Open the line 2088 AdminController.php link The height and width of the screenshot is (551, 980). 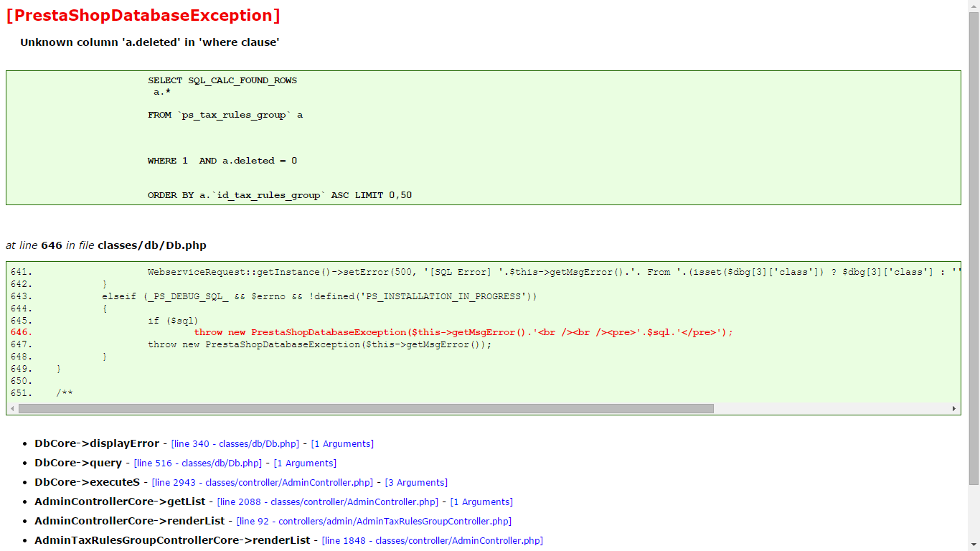[328, 502]
